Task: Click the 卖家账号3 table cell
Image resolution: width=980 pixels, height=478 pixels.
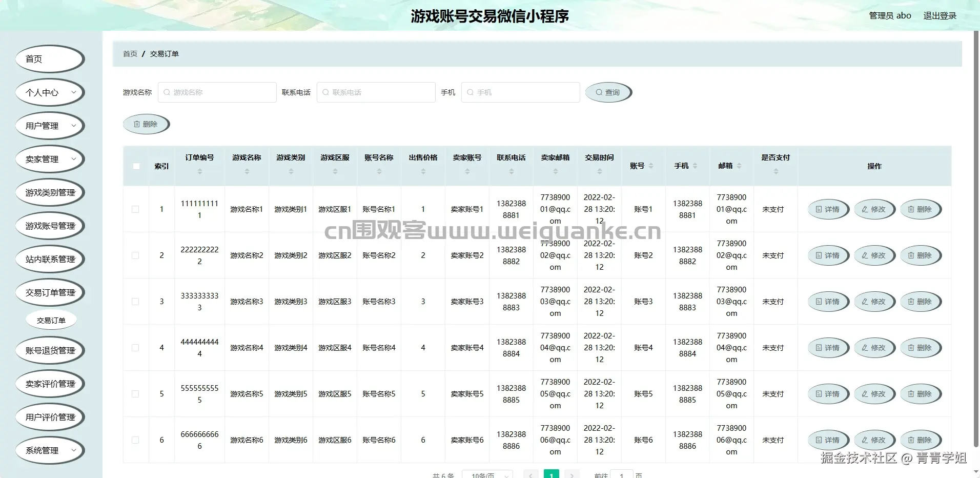Action: [467, 302]
